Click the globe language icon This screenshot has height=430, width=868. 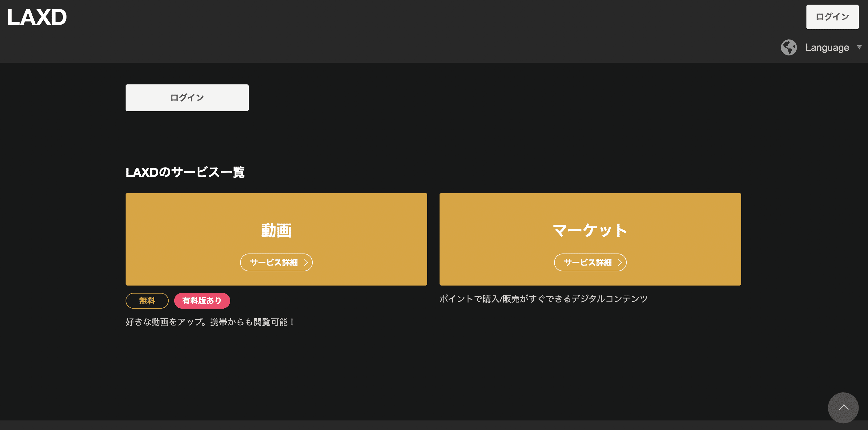click(x=789, y=47)
